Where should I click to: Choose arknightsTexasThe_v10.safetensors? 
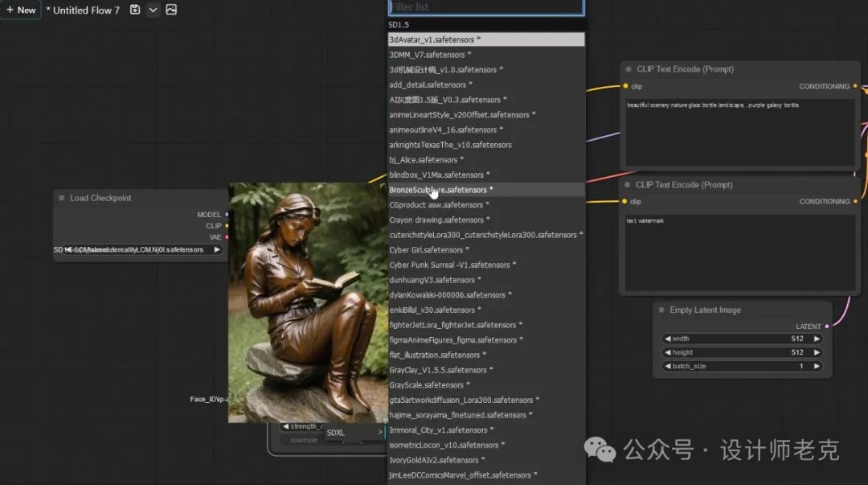click(486, 145)
